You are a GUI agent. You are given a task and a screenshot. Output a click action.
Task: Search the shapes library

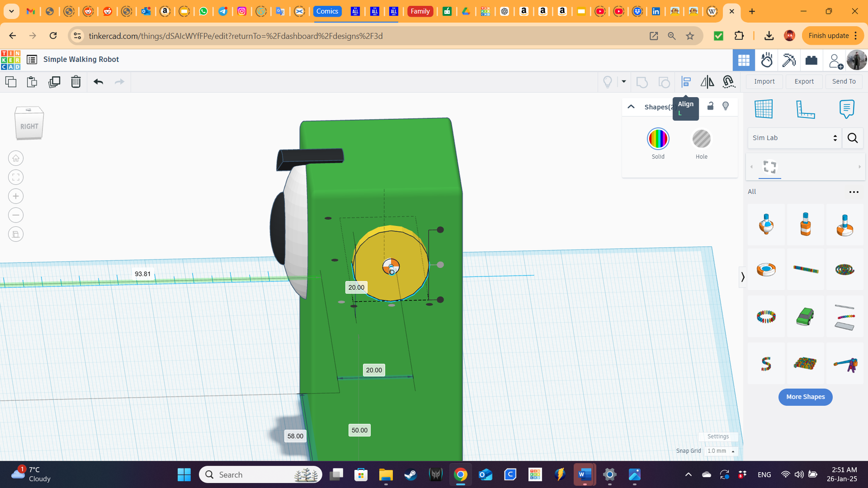point(853,138)
